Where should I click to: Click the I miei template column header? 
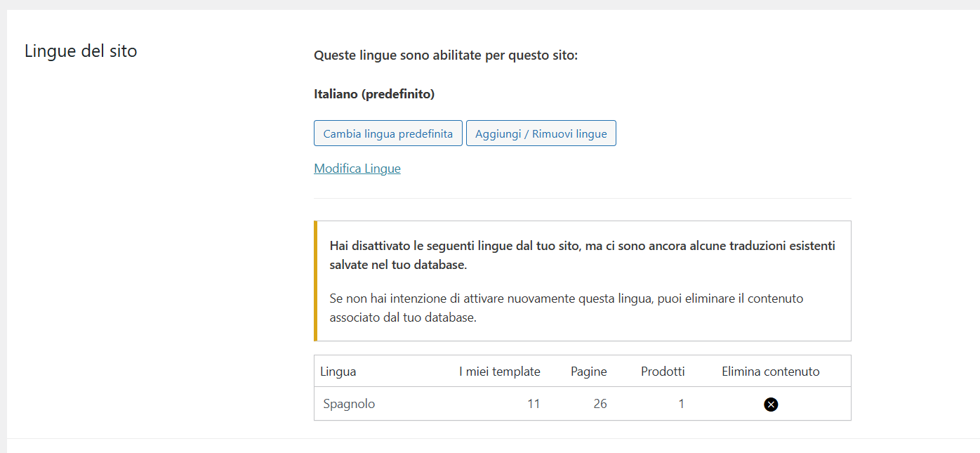[x=500, y=372]
